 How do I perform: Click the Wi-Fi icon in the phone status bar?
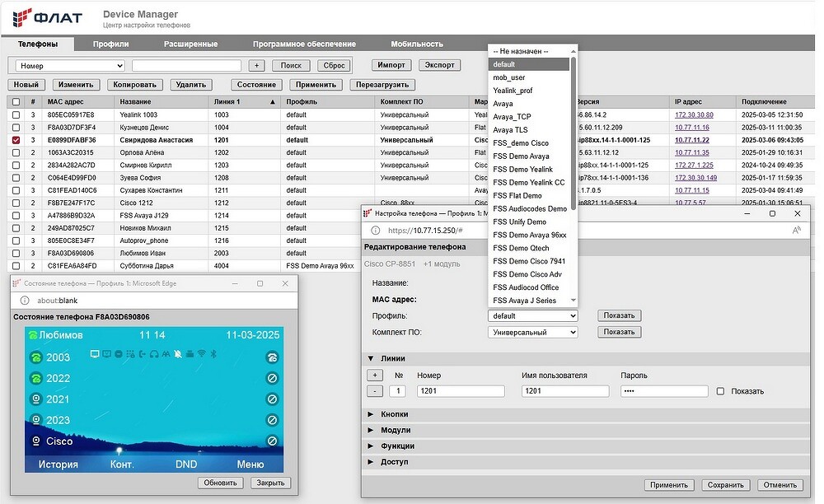[x=202, y=354]
